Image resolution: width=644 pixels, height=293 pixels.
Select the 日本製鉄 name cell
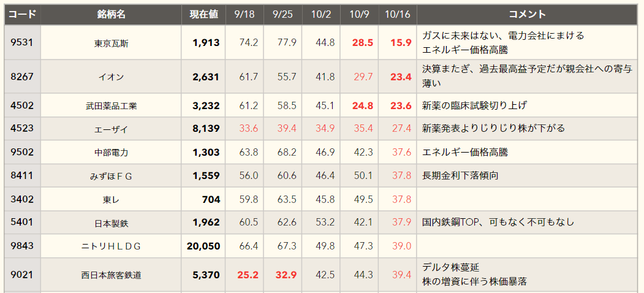click(112, 223)
